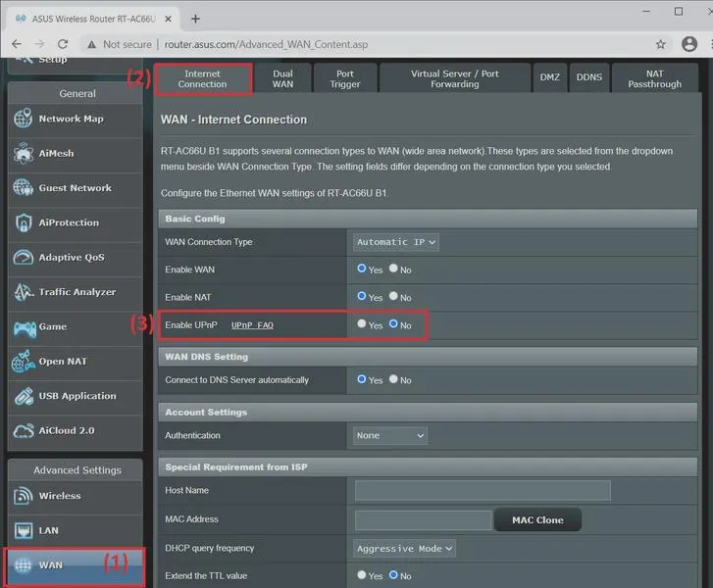Click the Not secure warning icon
The height and width of the screenshot is (588, 713).
click(x=92, y=44)
